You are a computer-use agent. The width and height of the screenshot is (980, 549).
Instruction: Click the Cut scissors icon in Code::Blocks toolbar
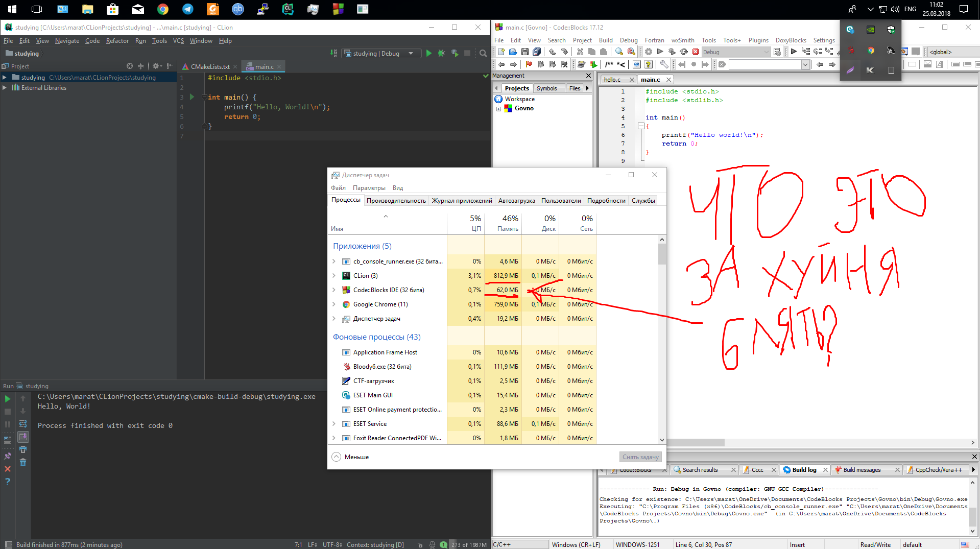(x=580, y=52)
